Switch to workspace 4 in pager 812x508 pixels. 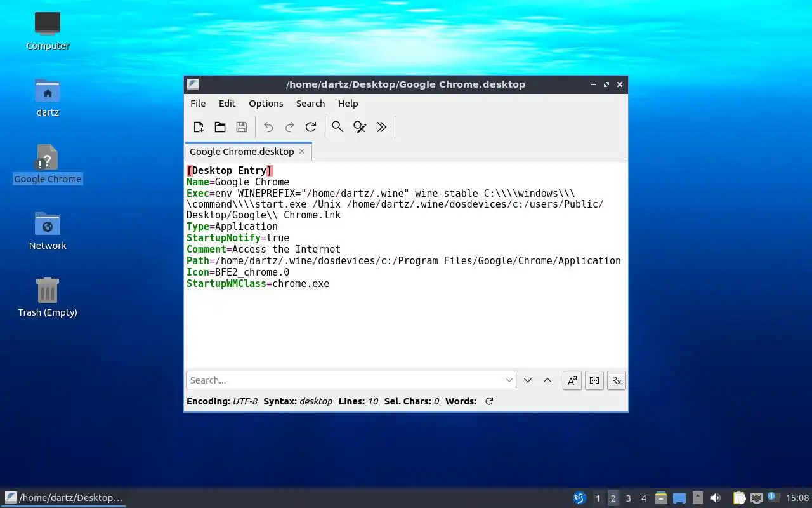pos(643,498)
